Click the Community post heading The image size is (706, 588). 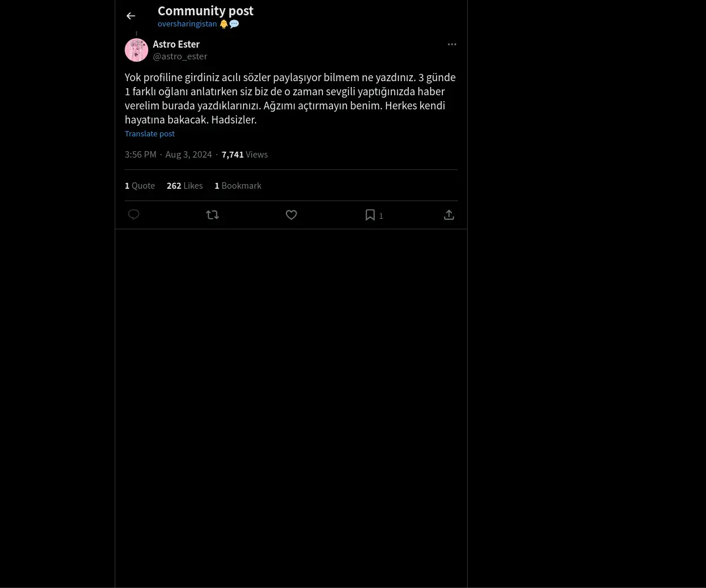click(205, 11)
